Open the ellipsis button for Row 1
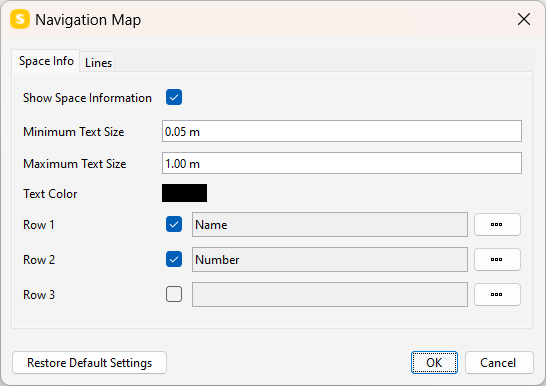Viewport: 546px width, 386px height. coord(497,224)
